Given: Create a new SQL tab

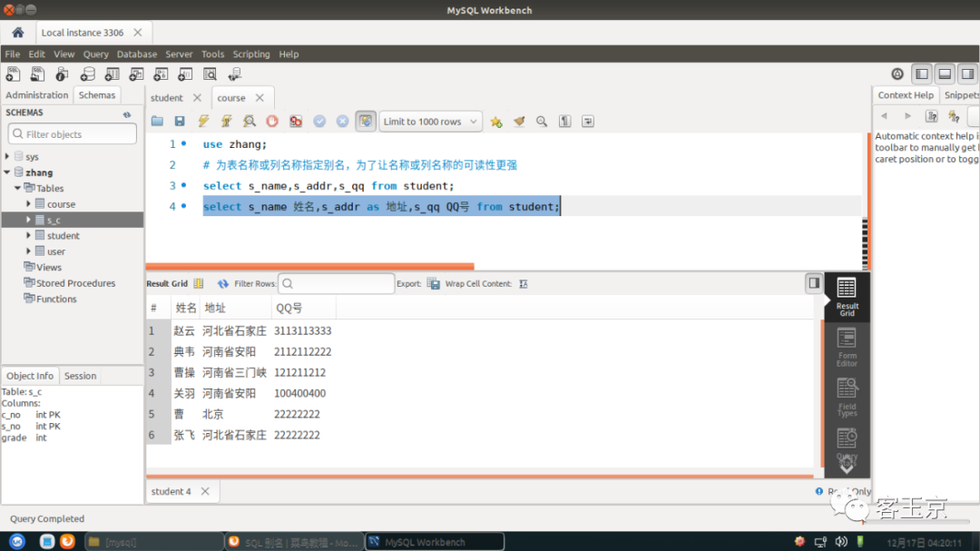Looking at the screenshot, I should 13,74.
